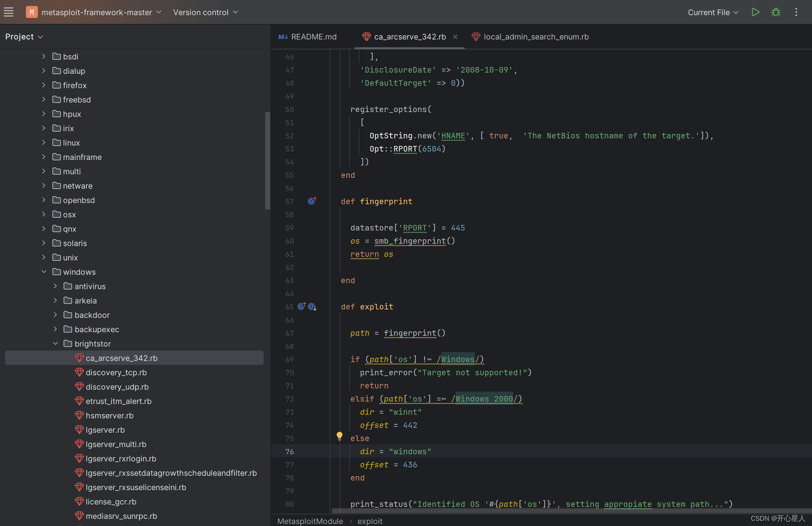Screen dimensions: 812x526
Task: Select the backdoor folder
Action: (92, 315)
